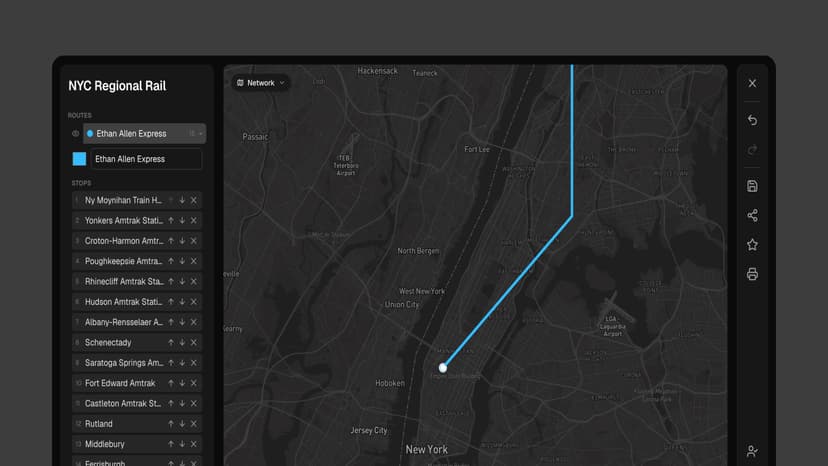
Task: Move Rutland stop down
Action: [x=182, y=424]
